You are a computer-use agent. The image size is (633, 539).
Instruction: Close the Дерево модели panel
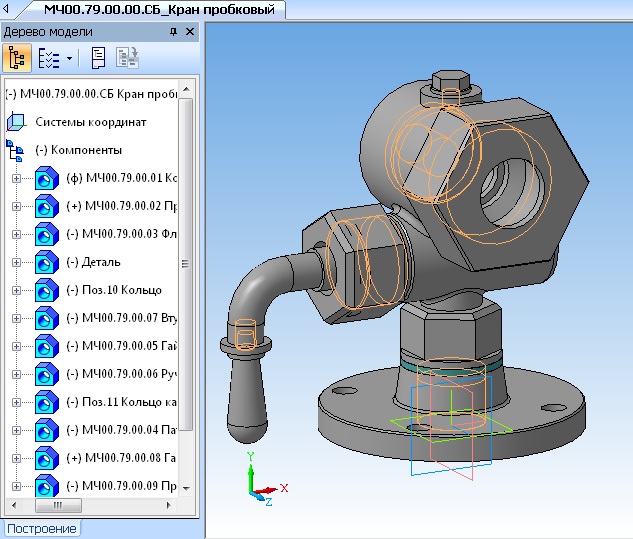pyautogui.click(x=188, y=32)
